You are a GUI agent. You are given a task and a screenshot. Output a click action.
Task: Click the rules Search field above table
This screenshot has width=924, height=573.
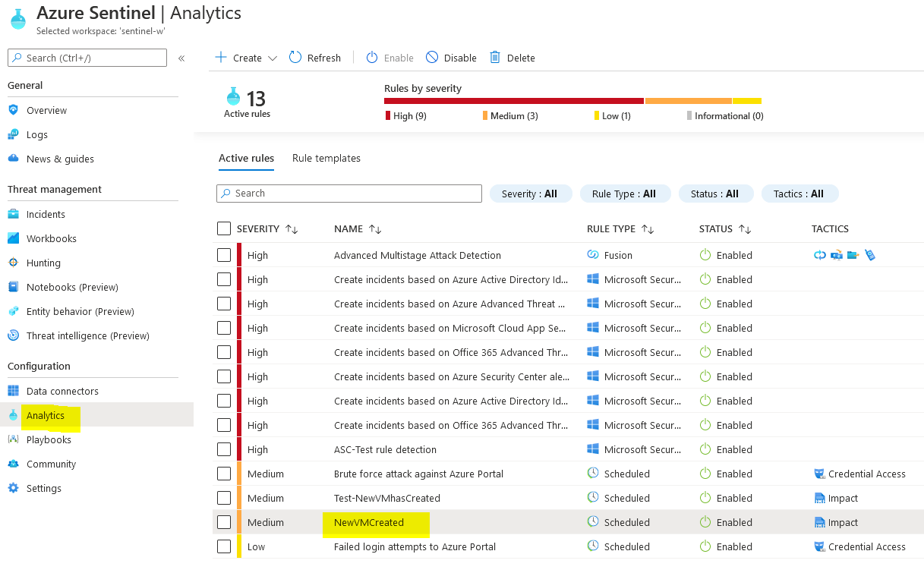point(349,194)
